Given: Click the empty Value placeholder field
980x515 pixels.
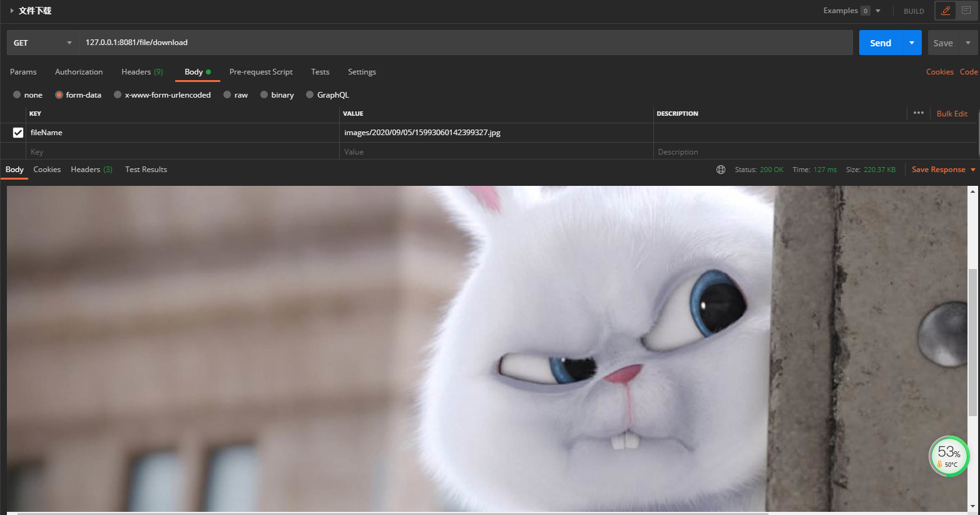Looking at the screenshot, I should [x=496, y=152].
